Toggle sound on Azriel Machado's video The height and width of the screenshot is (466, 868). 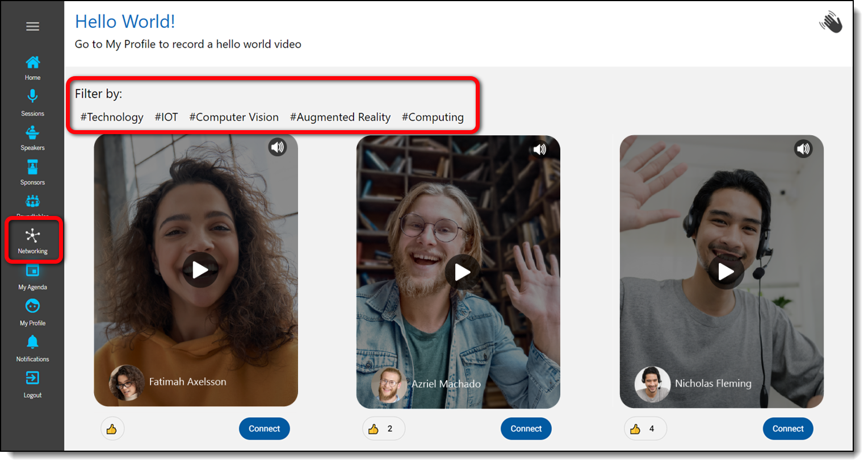click(x=539, y=149)
